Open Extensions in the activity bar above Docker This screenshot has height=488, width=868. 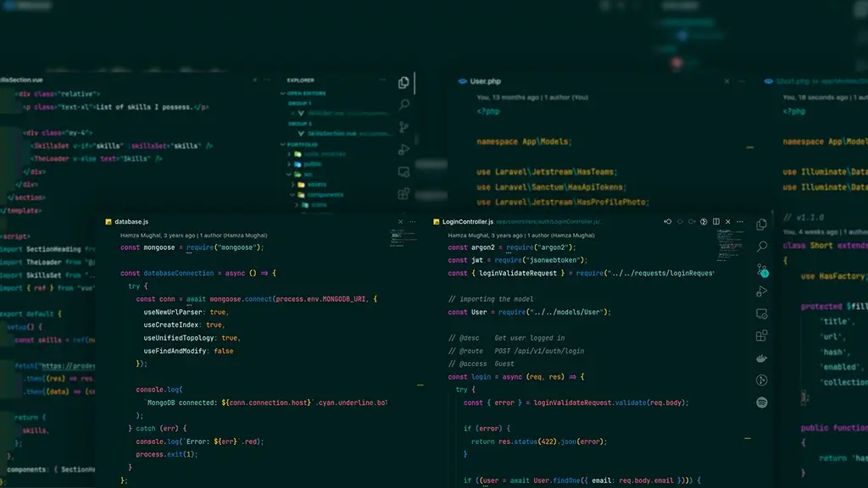click(762, 336)
